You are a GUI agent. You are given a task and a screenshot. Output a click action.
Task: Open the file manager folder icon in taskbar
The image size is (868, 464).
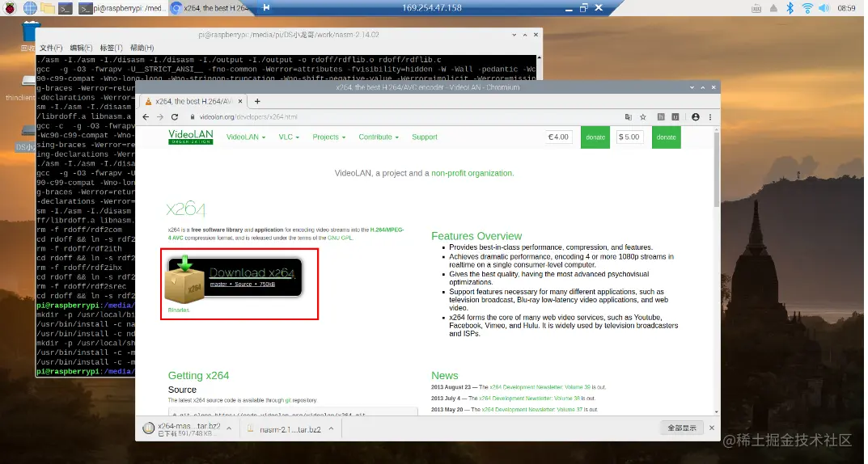48,8
